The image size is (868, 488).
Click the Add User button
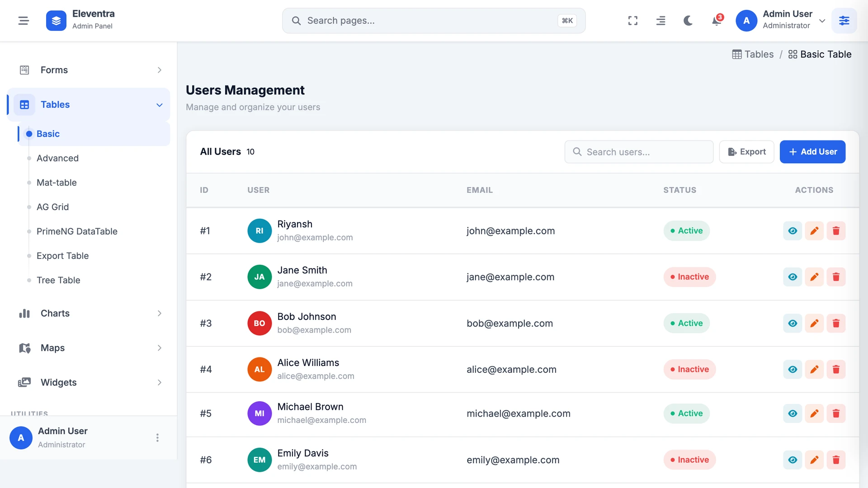coord(812,152)
